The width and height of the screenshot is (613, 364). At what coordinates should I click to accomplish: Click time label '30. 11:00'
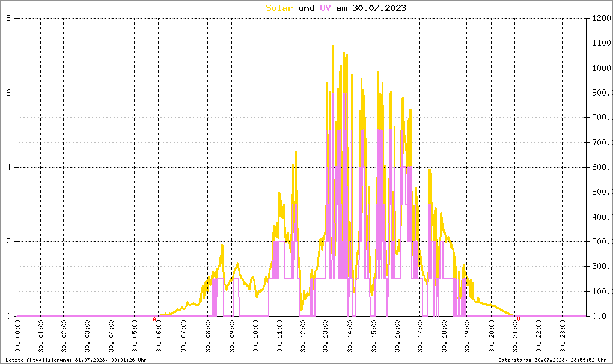(x=279, y=336)
